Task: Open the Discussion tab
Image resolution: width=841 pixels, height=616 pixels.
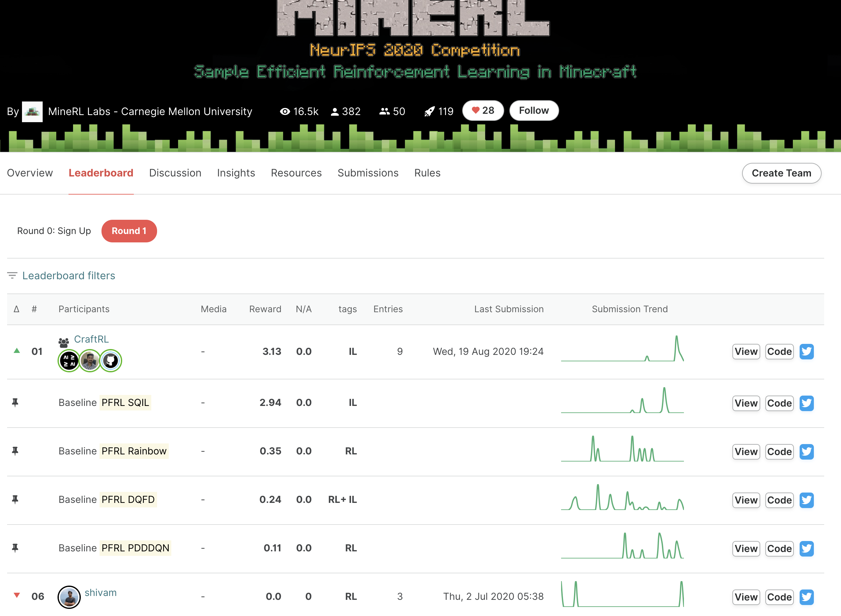Action: pyautogui.click(x=175, y=173)
